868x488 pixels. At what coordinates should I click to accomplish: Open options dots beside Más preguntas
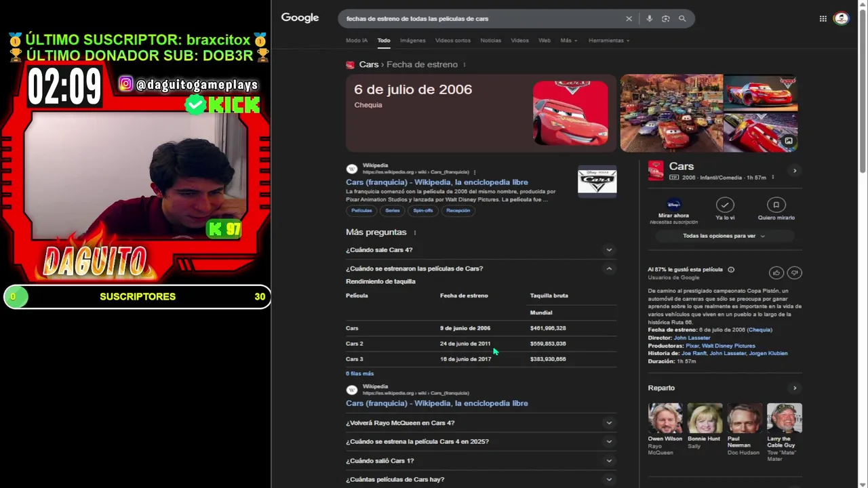pos(414,232)
